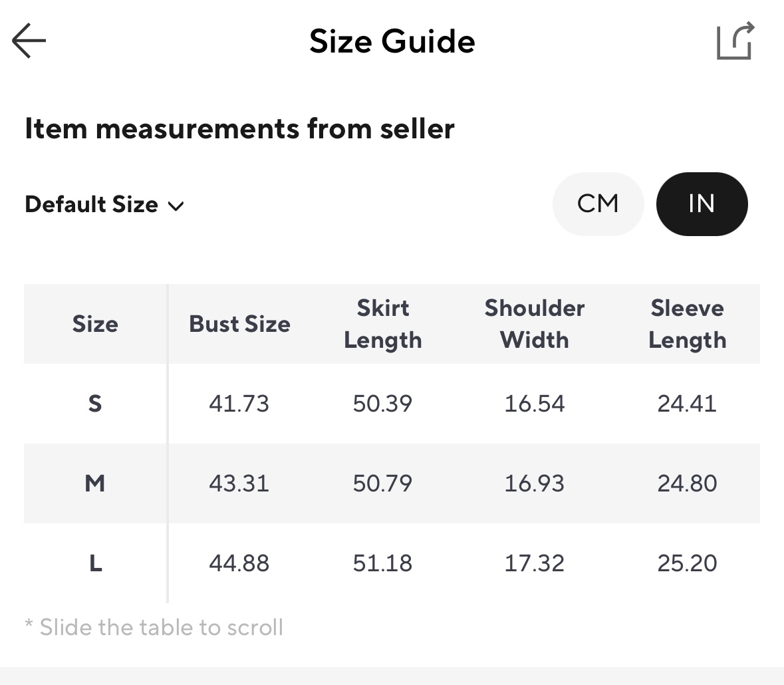This screenshot has height=685, width=784.
Task: Tap the back arrow icon
Action: pos(29,41)
